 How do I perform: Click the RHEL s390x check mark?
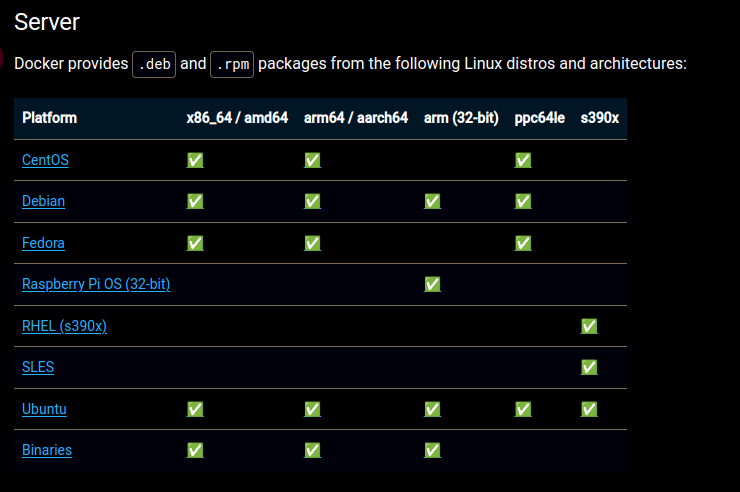click(589, 326)
